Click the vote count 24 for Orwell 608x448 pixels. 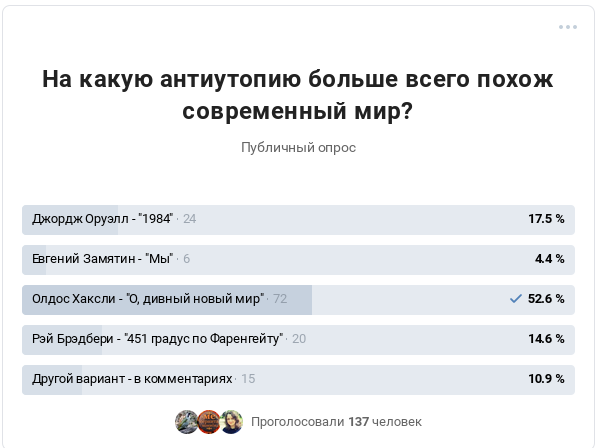pyautogui.click(x=189, y=219)
